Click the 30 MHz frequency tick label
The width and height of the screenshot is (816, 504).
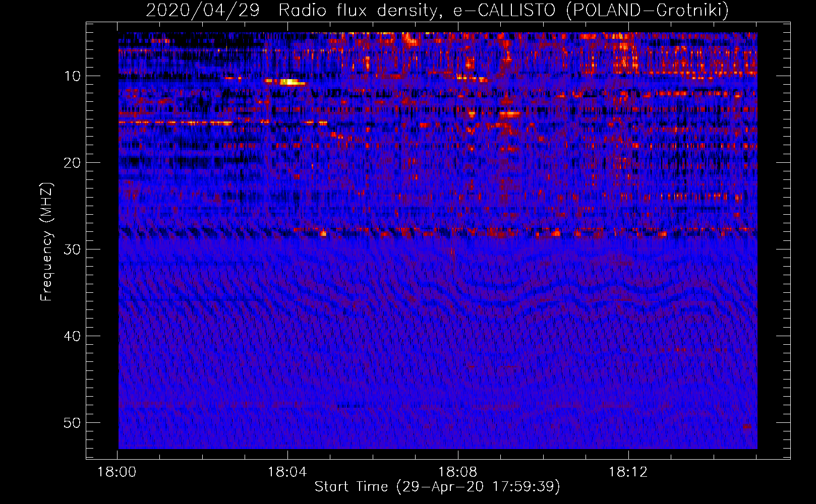(x=72, y=249)
